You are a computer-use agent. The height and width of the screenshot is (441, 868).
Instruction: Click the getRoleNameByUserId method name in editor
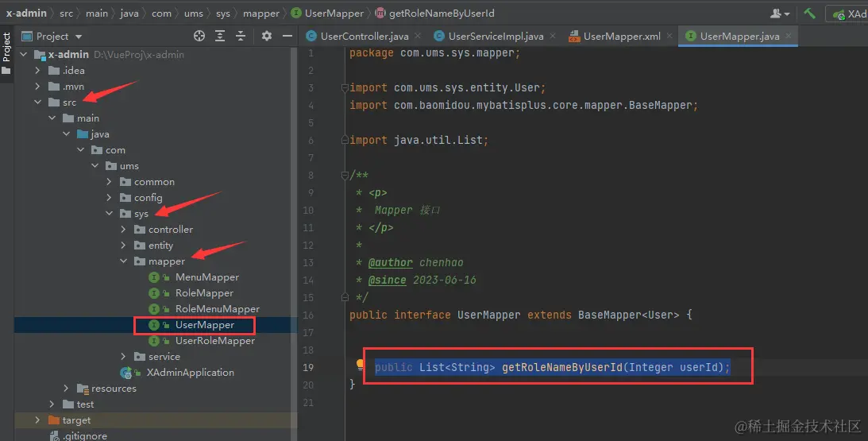(x=562, y=367)
